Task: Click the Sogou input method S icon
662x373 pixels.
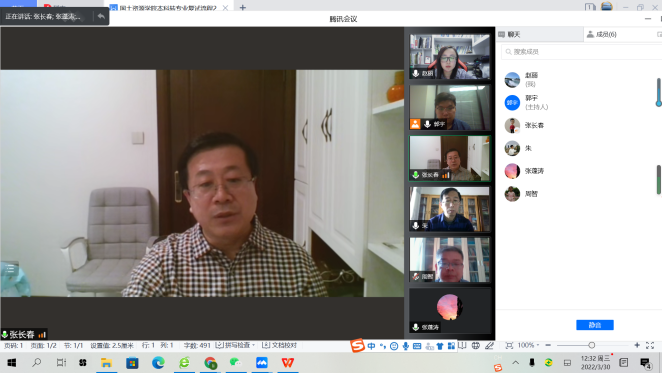Action: [x=357, y=346]
